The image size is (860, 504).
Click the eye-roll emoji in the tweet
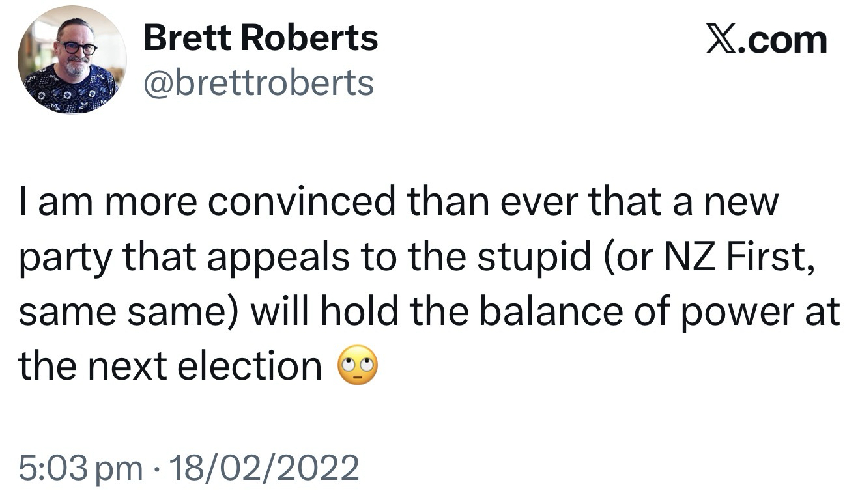click(x=358, y=368)
